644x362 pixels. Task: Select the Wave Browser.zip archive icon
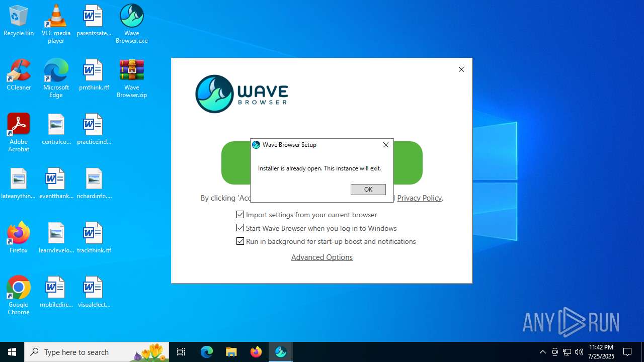132,78
